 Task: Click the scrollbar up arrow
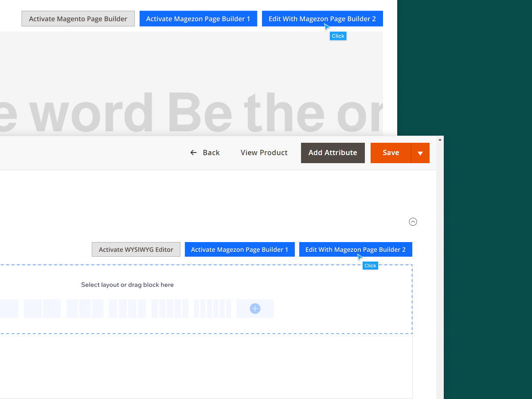(440, 140)
